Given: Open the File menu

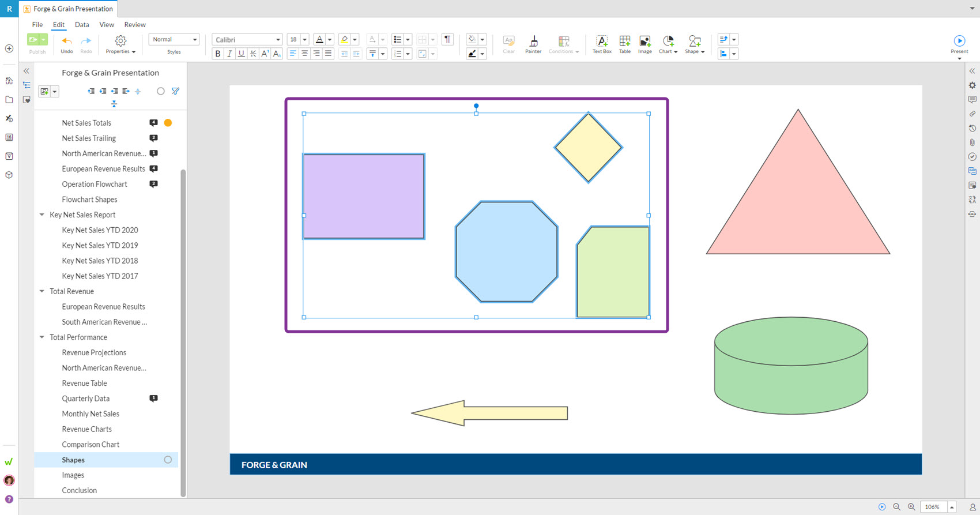Looking at the screenshot, I should click(37, 25).
